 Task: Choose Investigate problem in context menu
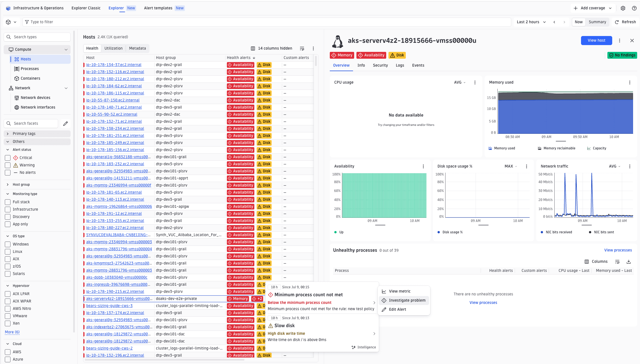[x=404, y=300]
